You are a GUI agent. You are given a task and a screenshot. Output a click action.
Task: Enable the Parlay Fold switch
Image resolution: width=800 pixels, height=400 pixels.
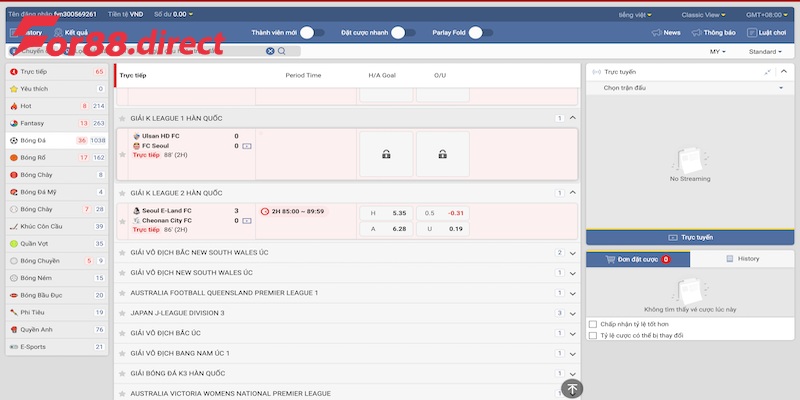pos(481,33)
